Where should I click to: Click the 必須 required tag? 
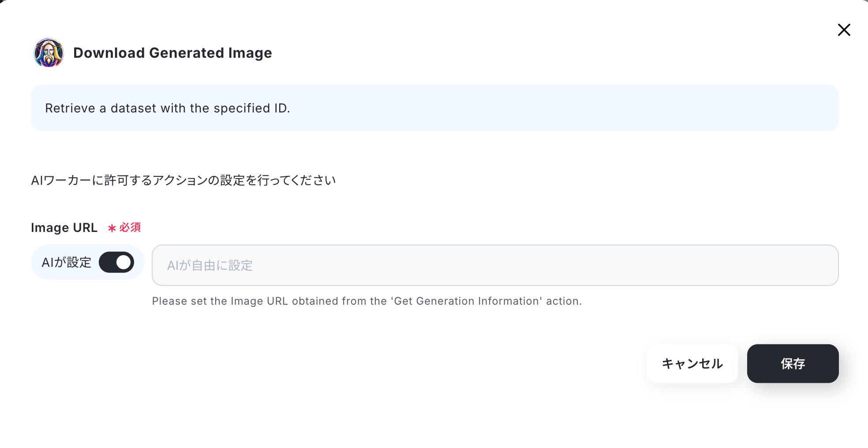pyautogui.click(x=130, y=228)
